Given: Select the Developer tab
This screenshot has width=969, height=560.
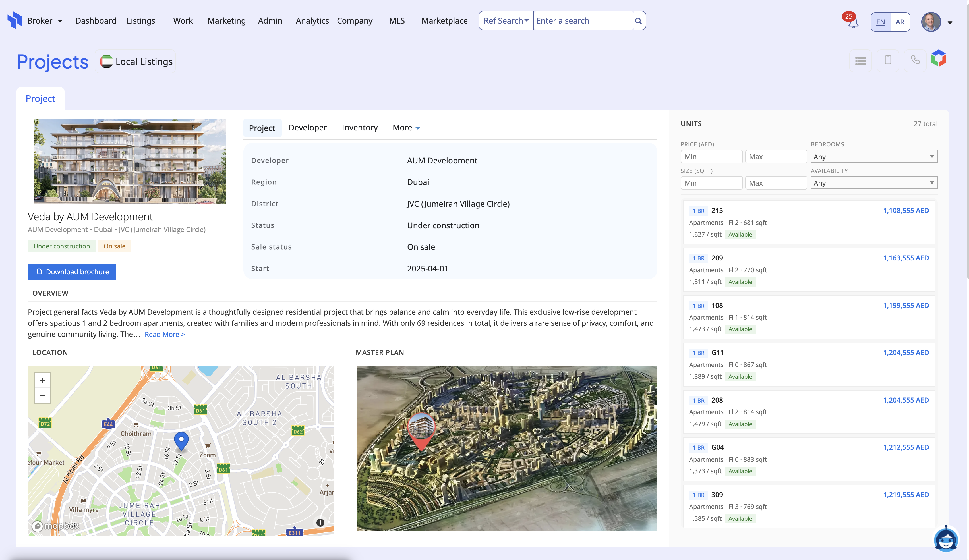Looking at the screenshot, I should 308,128.
